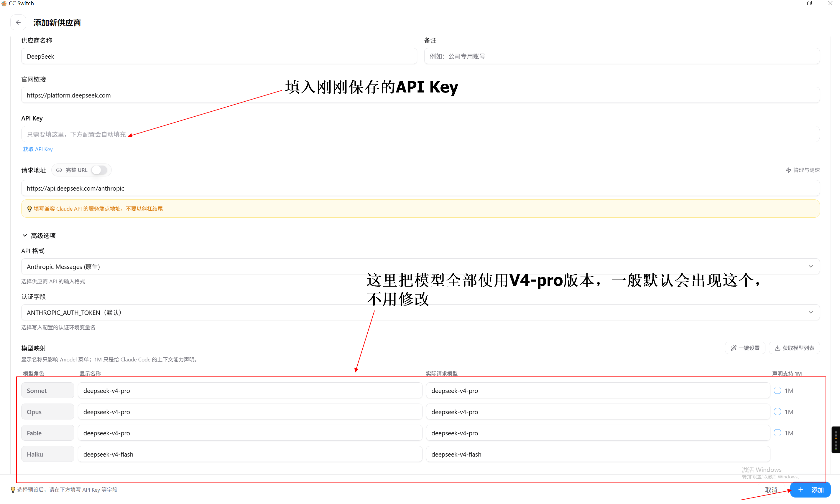Focus the 官网链接 input field
The width and height of the screenshot is (840, 504).
(420, 95)
